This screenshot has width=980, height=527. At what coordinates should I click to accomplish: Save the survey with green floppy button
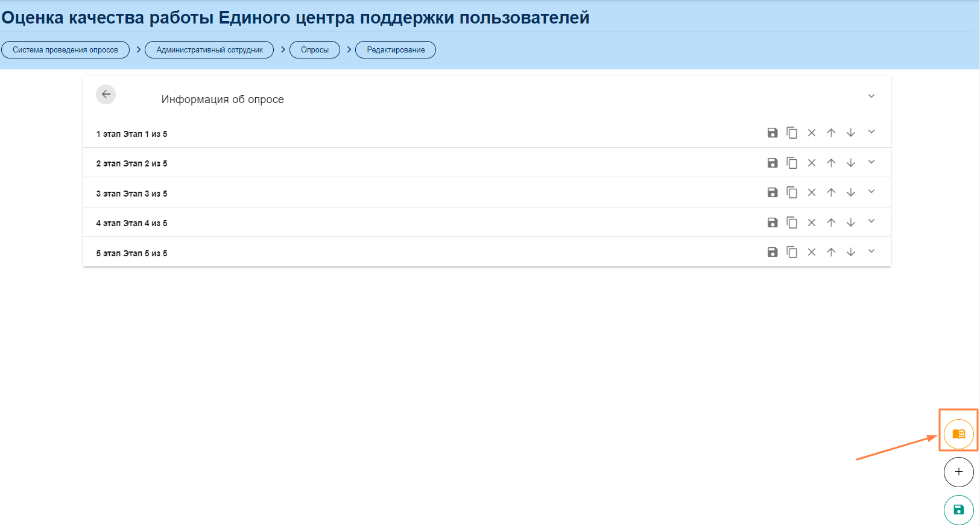coord(958,510)
